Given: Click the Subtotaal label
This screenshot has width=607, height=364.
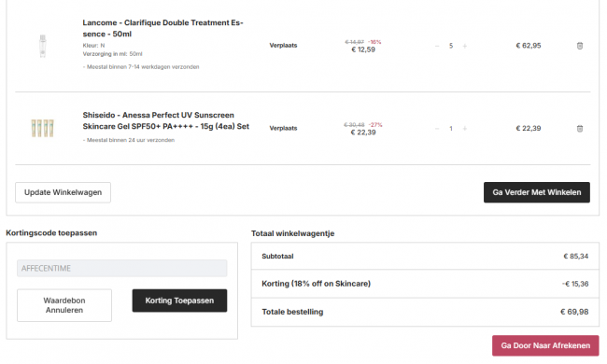Looking at the screenshot, I should click(x=277, y=256).
